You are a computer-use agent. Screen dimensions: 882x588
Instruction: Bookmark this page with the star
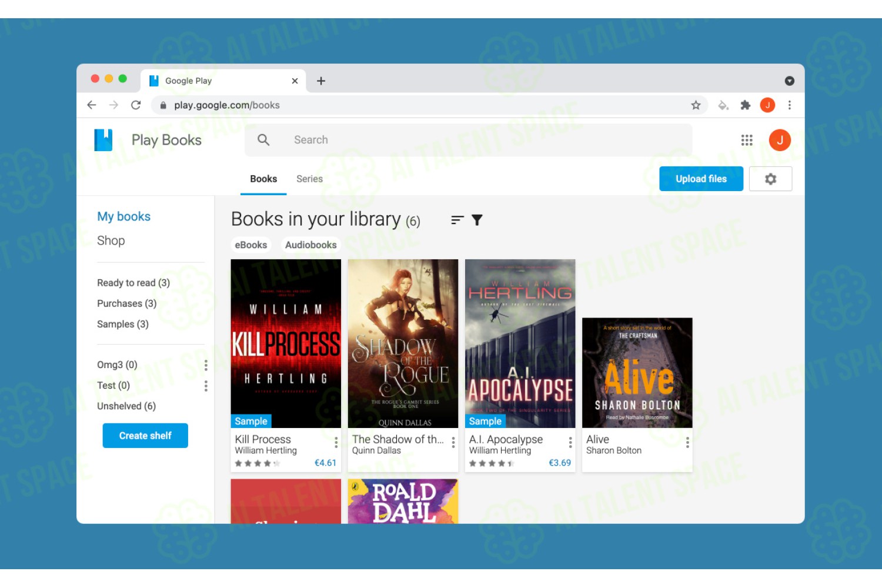pyautogui.click(x=696, y=105)
